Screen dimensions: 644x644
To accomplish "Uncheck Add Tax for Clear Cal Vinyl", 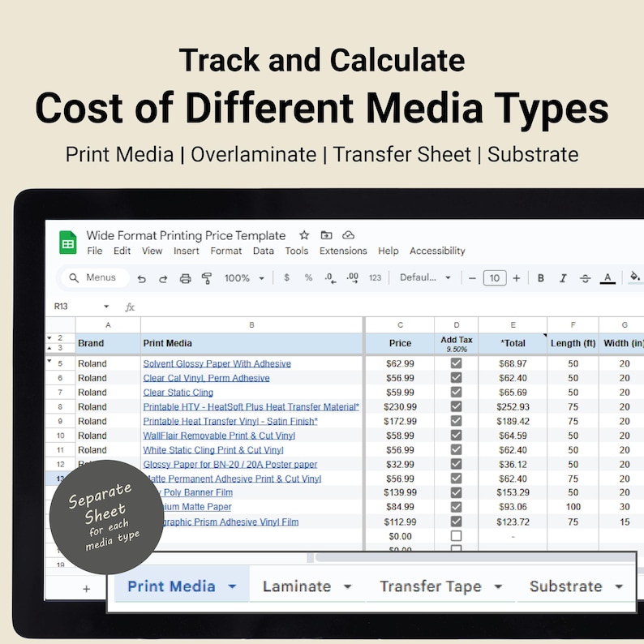I will (456, 377).
